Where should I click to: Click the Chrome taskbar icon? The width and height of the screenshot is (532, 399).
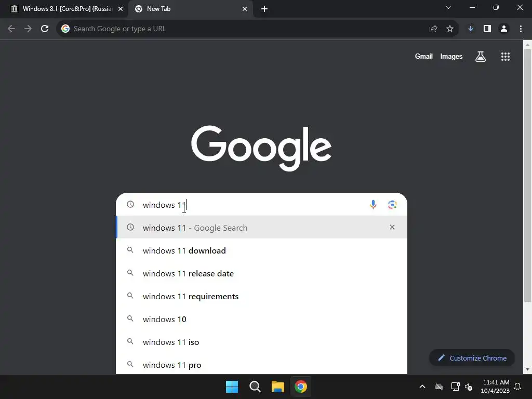tap(301, 387)
